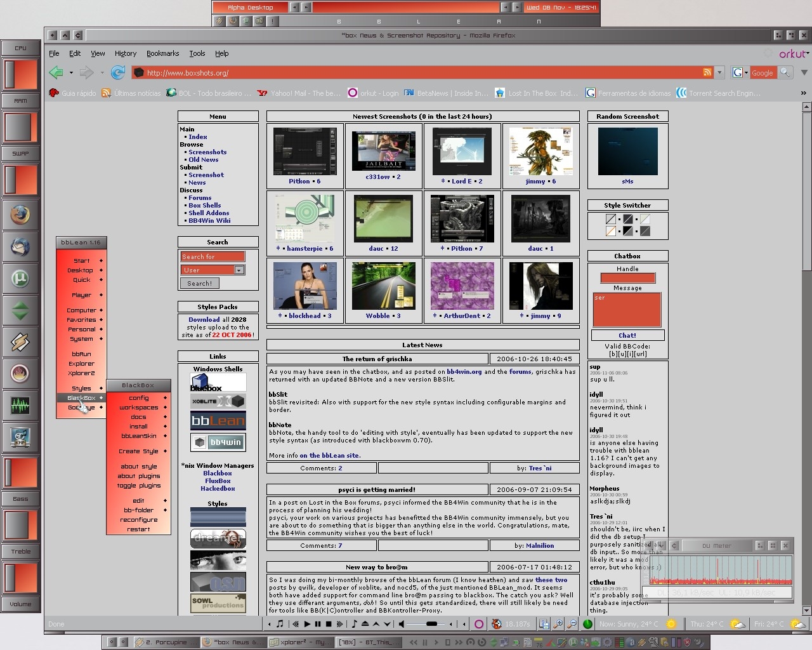Zoom in with the magnifier plus icon

[558, 624]
